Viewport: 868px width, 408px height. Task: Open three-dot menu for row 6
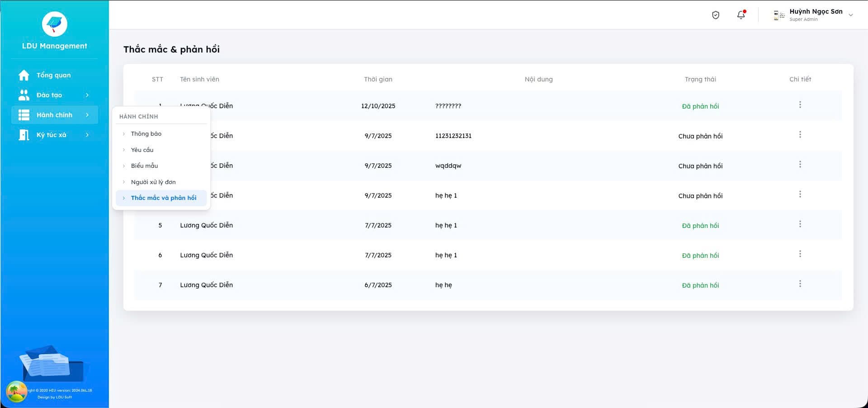click(800, 254)
